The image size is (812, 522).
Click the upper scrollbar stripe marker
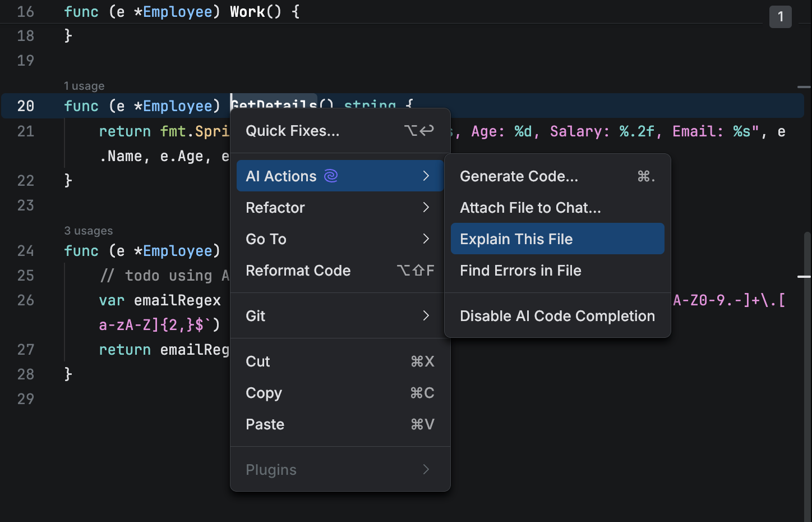point(804,86)
